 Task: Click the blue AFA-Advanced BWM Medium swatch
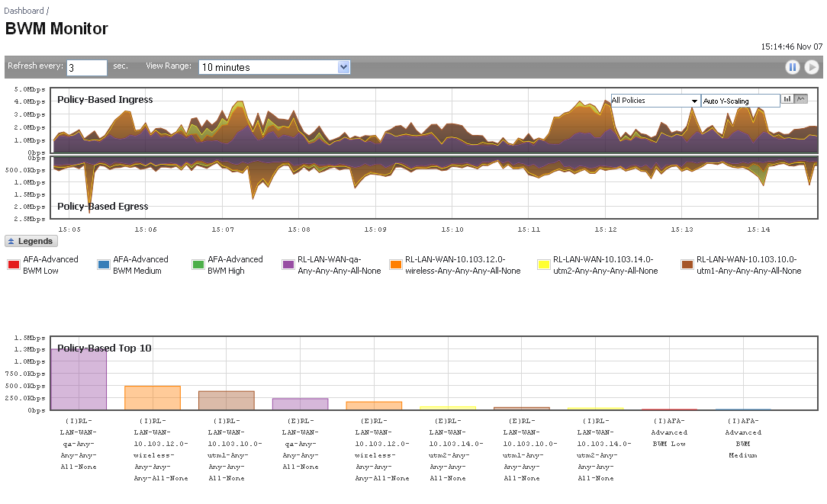pos(104,265)
